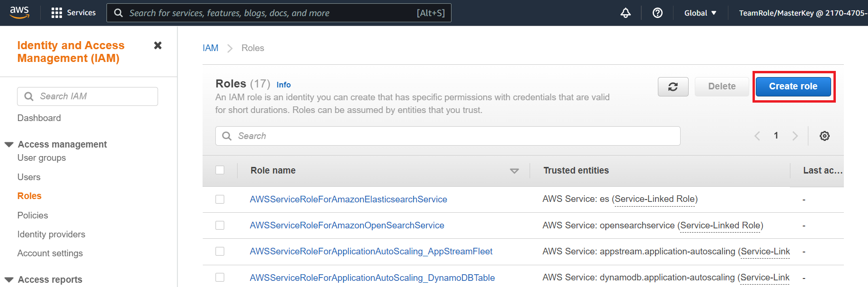Viewport: 868px width, 287px height.
Task: Check AWSServiceRoleForAmazonOpenSearchService row checkbox
Action: 220,226
